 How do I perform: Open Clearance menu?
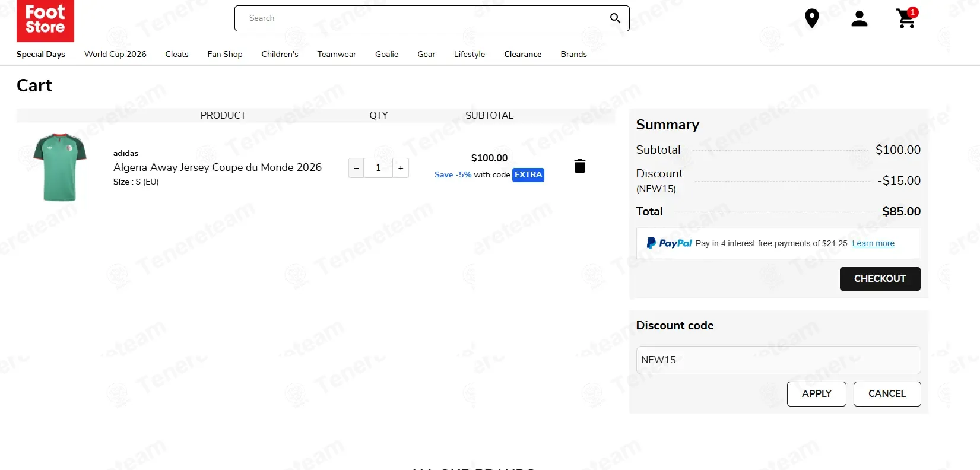(523, 54)
